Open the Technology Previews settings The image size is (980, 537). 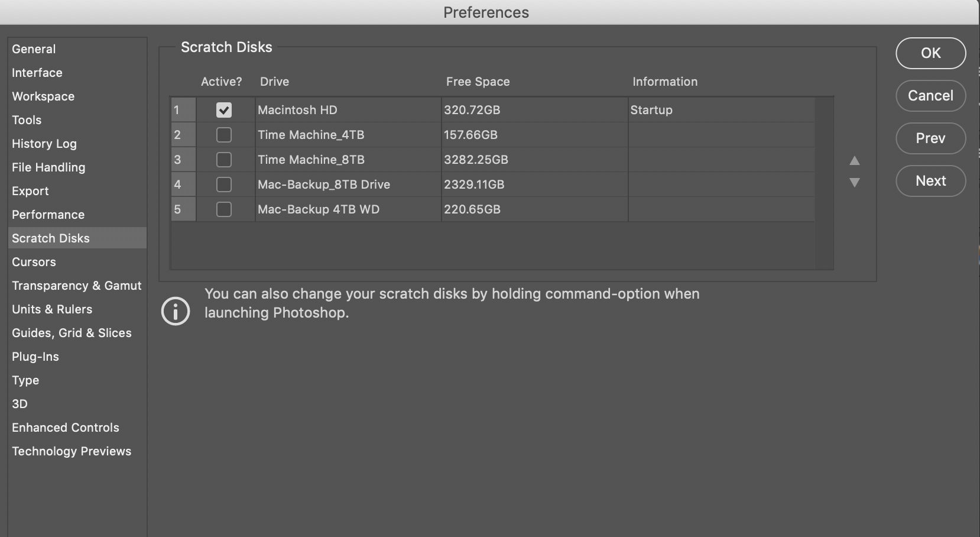[x=72, y=451]
